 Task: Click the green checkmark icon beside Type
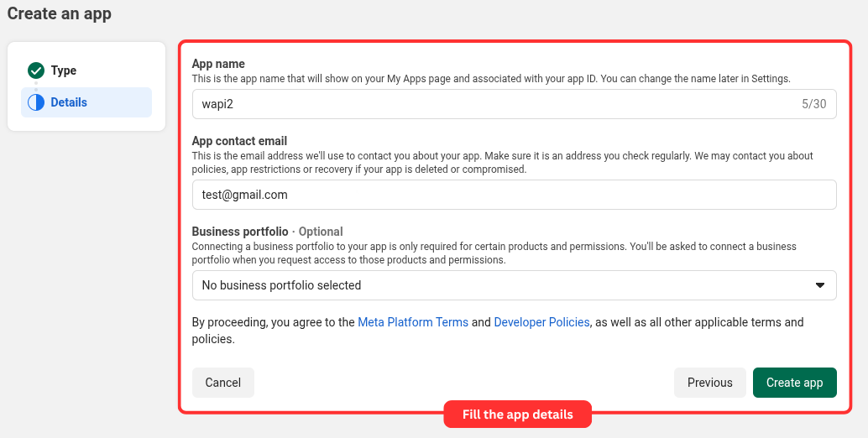tap(36, 70)
